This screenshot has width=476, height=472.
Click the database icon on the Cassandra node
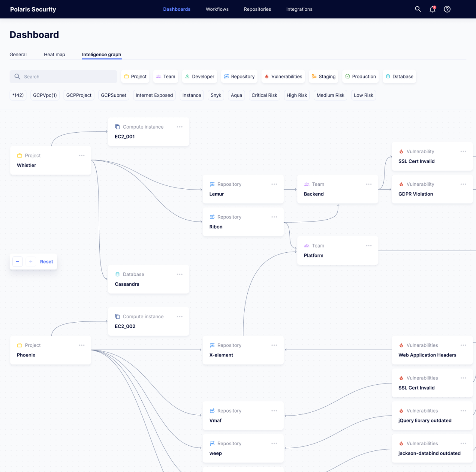(x=117, y=274)
